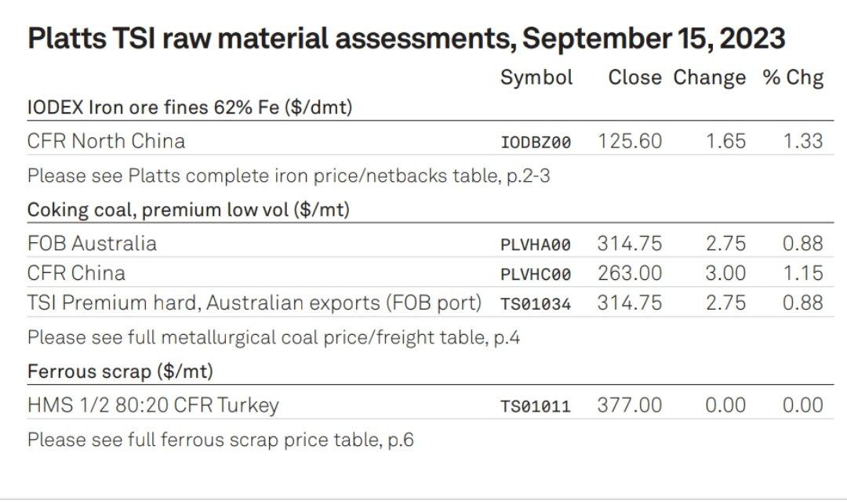
Task: Select the 377.00 scrap close price
Action: [x=630, y=405]
